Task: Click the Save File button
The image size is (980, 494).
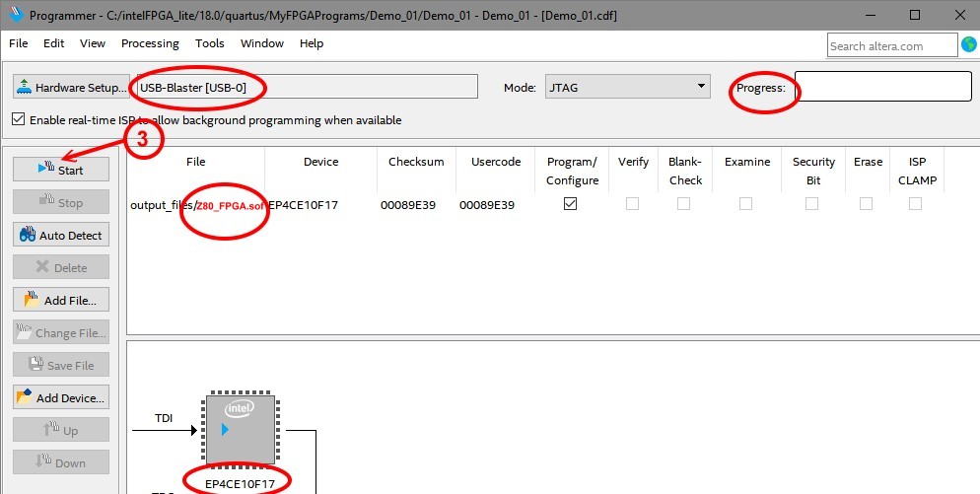Action: click(x=60, y=365)
